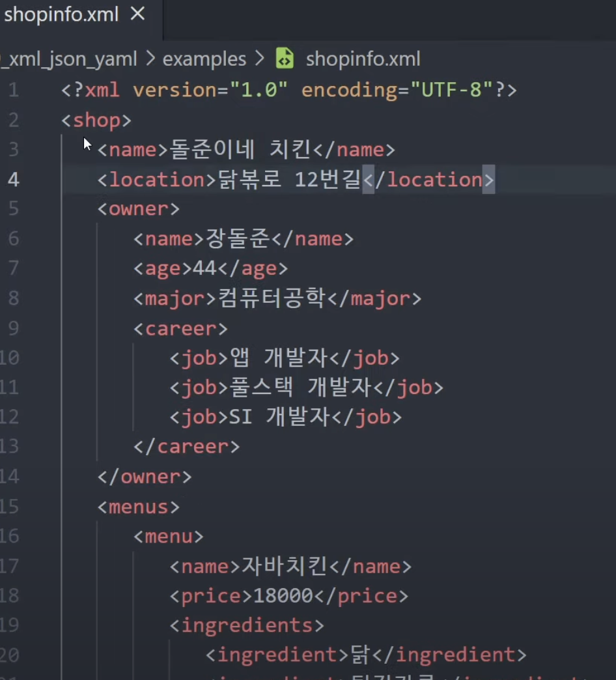Screen dimensions: 616x680
Task: Open the examples breadcrumb dropdown
Action: pyautogui.click(x=204, y=59)
